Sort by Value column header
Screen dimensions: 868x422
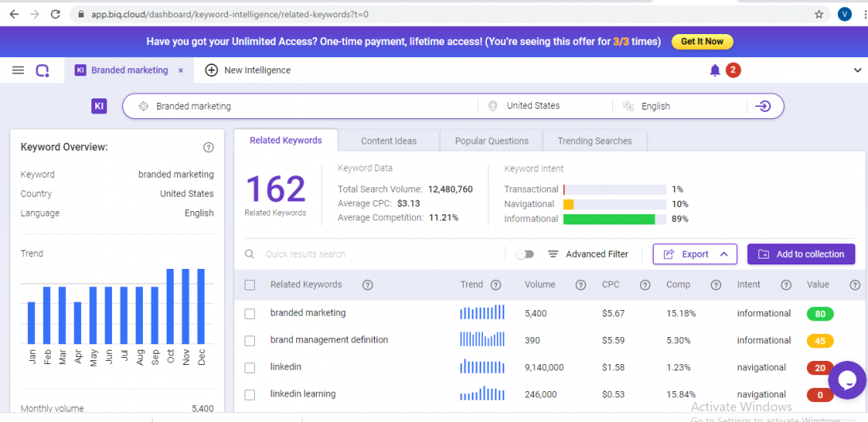pos(818,285)
